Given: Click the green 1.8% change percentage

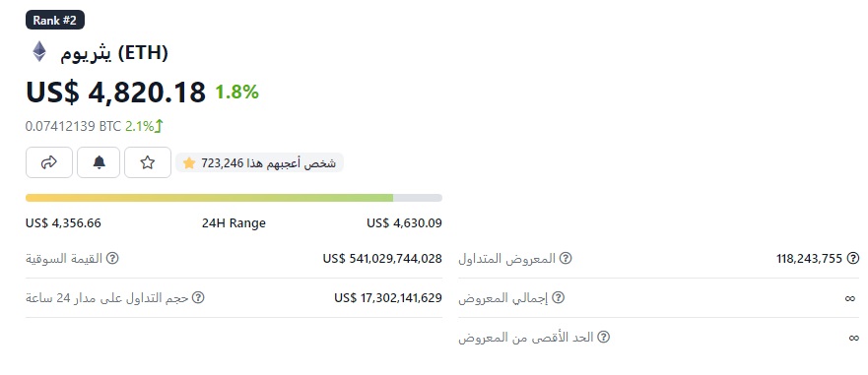Looking at the screenshot, I should pyautogui.click(x=236, y=92).
